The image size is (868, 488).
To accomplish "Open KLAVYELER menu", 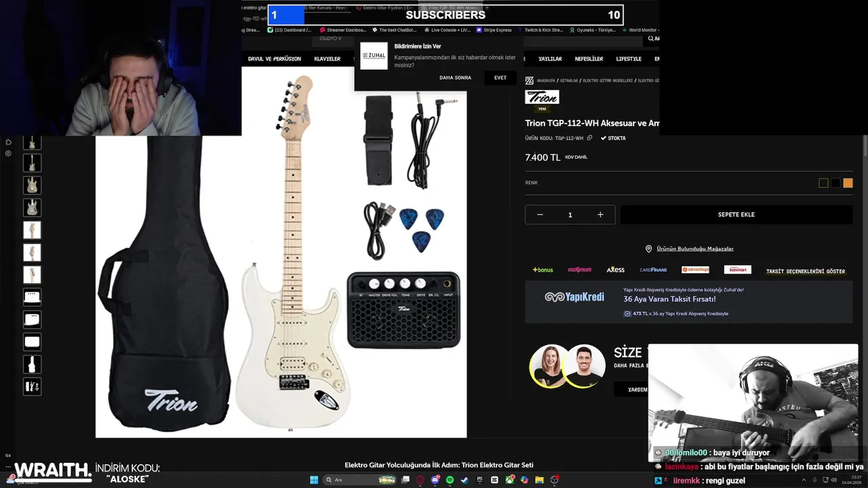I will [x=328, y=59].
